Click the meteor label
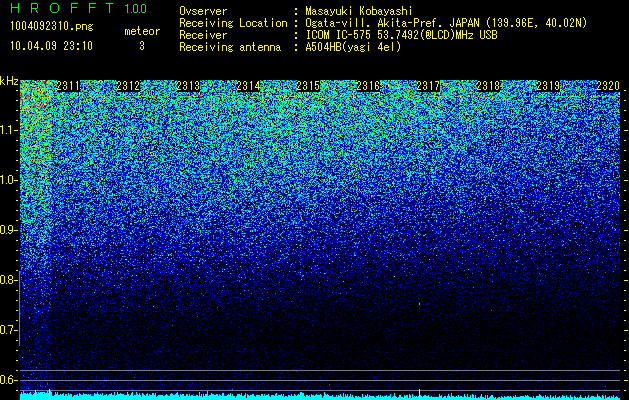The image size is (629, 400). coord(142,31)
